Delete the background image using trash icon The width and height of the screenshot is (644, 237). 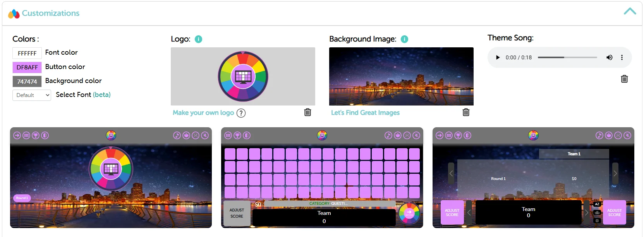(x=466, y=112)
